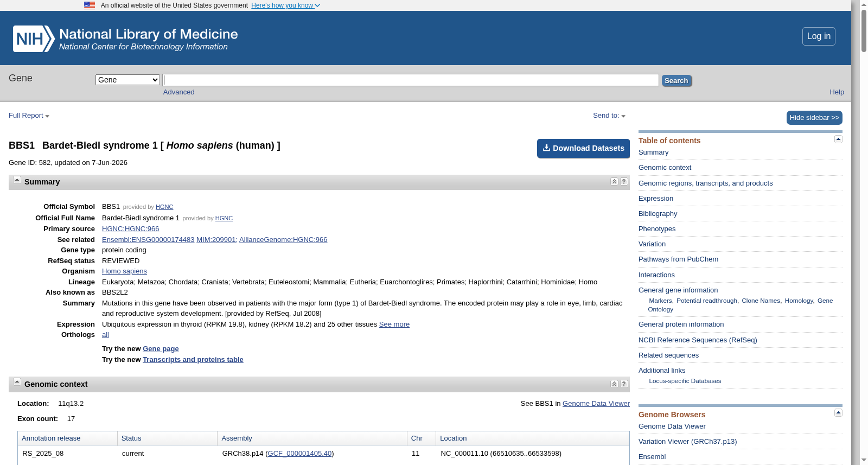
Task: Open HGNC link beside Official Symbol
Action: (x=164, y=207)
